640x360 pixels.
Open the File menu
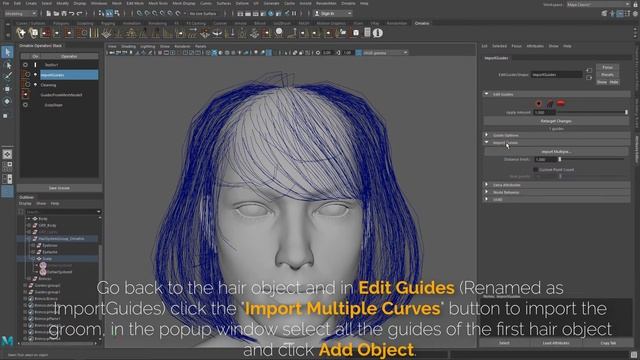[x=6, y=3]
